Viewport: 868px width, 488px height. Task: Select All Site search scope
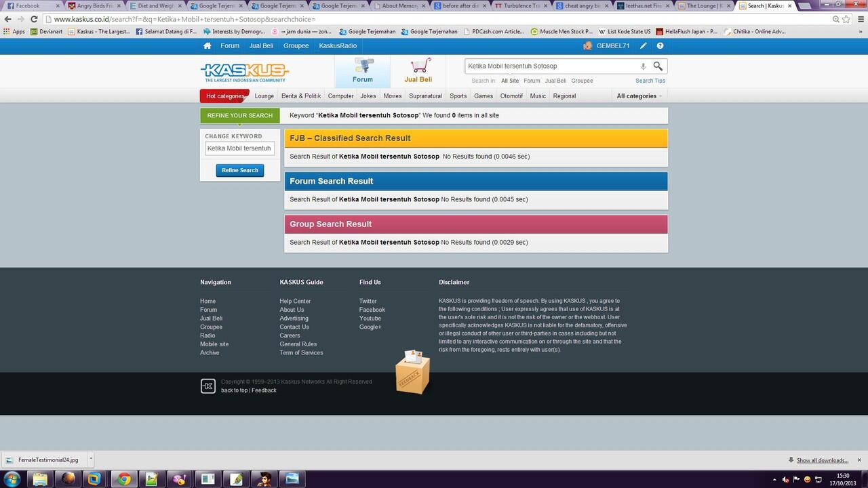pyautogui.click(x=510, y=81)
